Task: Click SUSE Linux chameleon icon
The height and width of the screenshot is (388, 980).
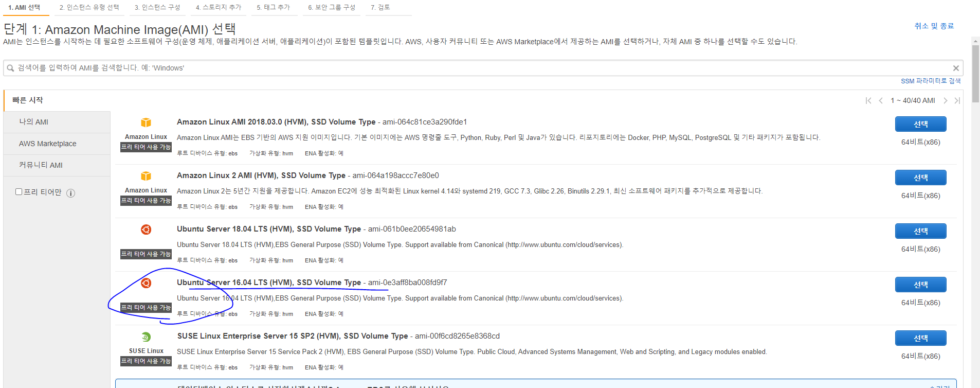Action: tap(146, 337)
